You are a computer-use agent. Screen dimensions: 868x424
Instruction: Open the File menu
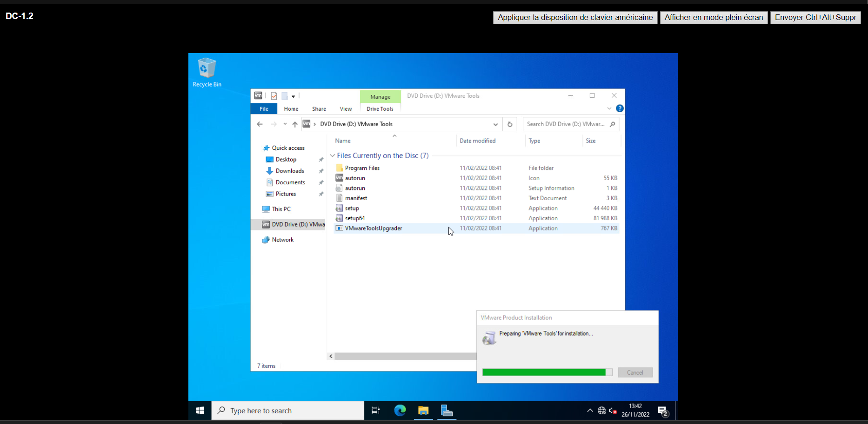[264, 109]
